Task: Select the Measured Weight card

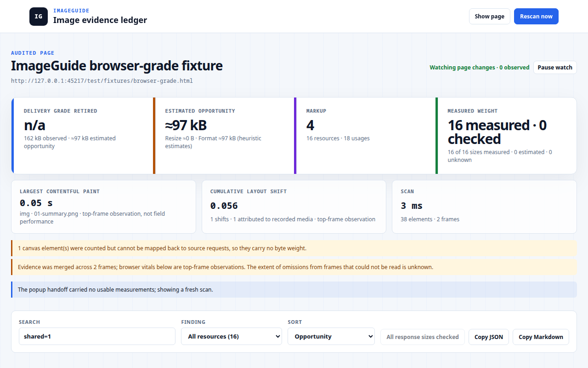Action: click(x=506, y=136)
